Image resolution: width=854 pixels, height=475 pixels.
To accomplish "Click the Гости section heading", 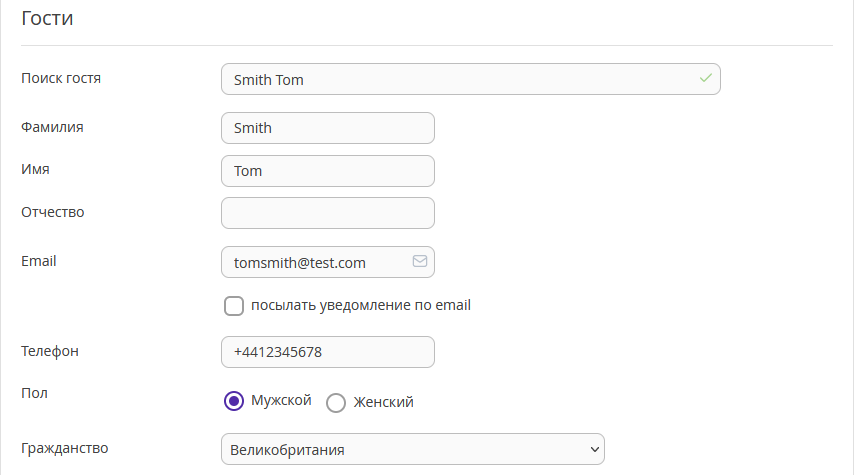I will pos(47,18).
